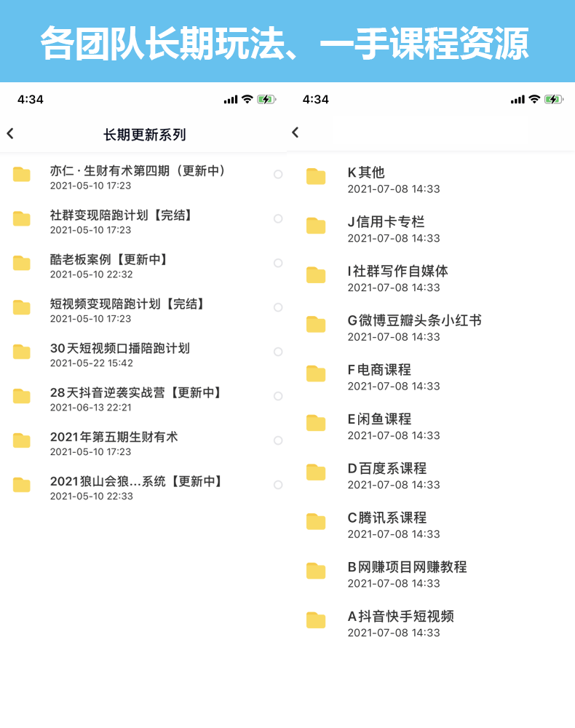Open D百度系课程 folder name
Screen dimensions: 575x728
387,468
